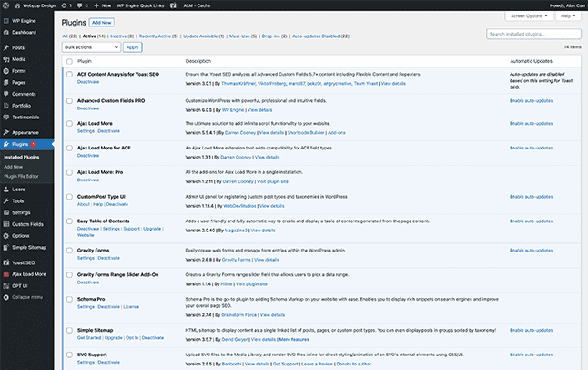Deactivate the Ajax Load More plugin
The width and height of the screenshot is (588, 370).
click(108, 131)
